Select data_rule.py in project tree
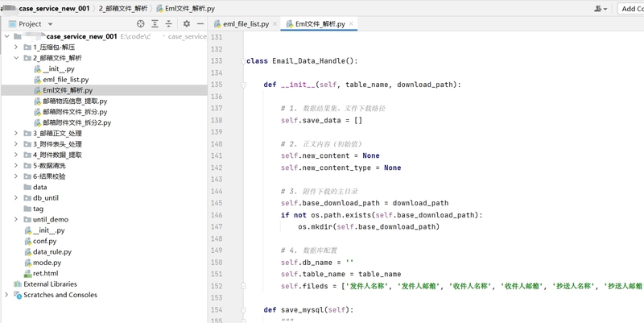Viewport: 644px width, 323px height. tap(52, 251)
